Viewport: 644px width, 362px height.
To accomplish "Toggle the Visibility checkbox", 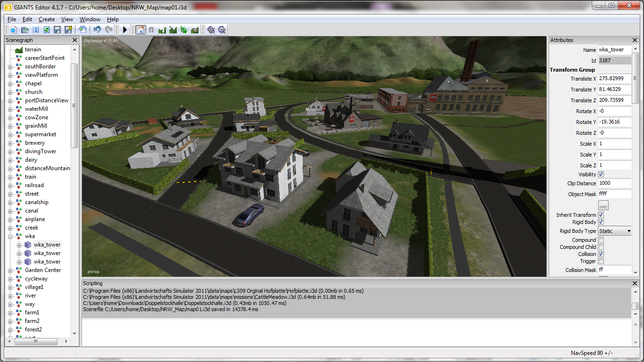I will click(601, 174).
